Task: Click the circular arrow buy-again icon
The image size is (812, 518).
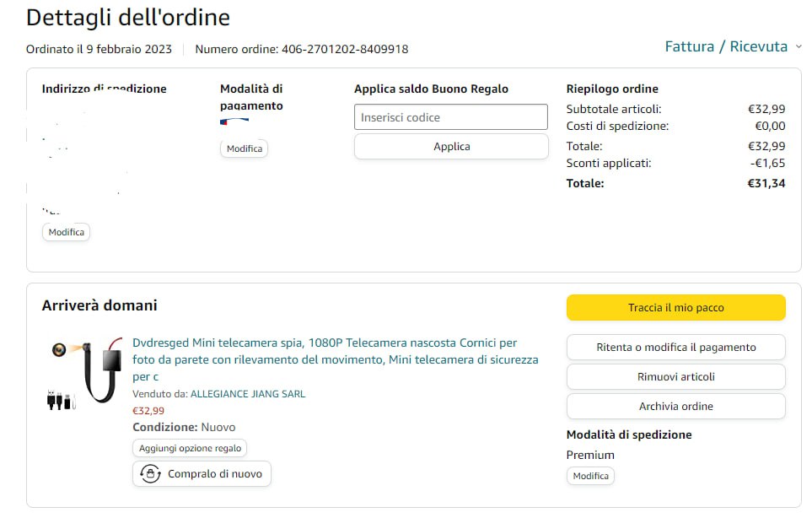Action: pyautogui.click(x=150, y=473)
